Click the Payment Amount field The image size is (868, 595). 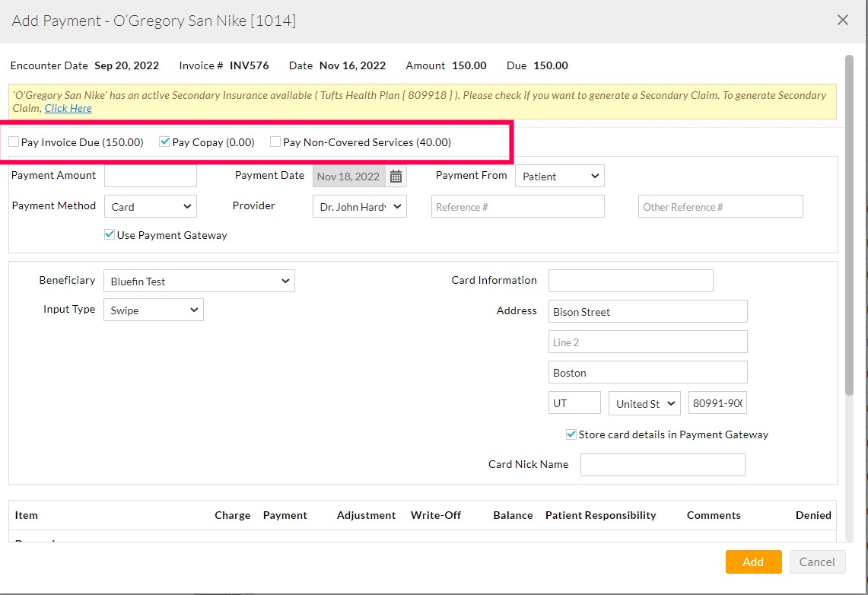[150, 175]
